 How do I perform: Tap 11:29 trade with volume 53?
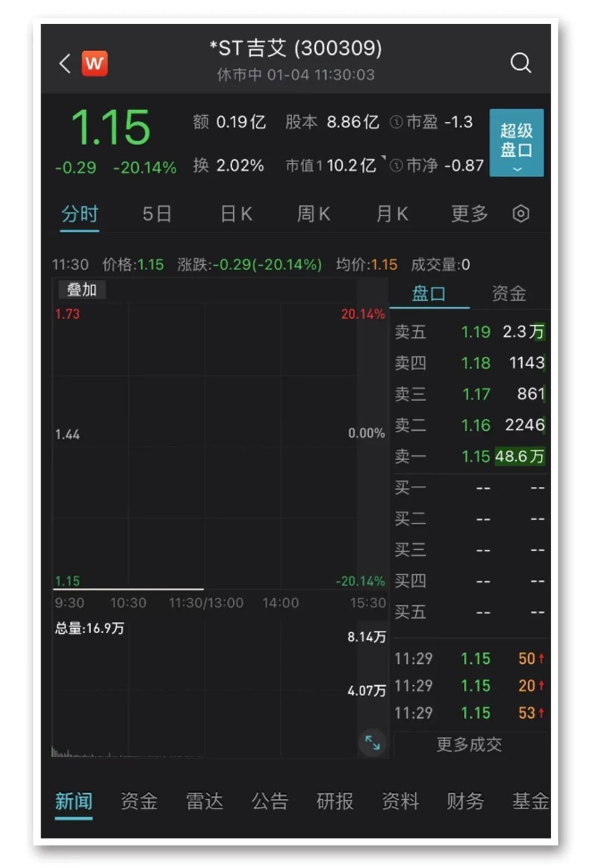(470, 713)
